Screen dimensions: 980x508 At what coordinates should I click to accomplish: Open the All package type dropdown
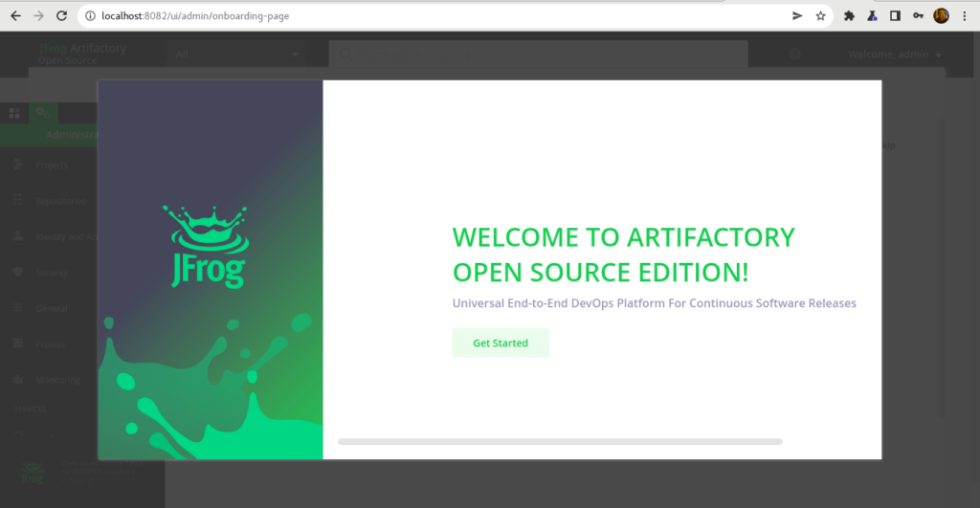(237, 55)
